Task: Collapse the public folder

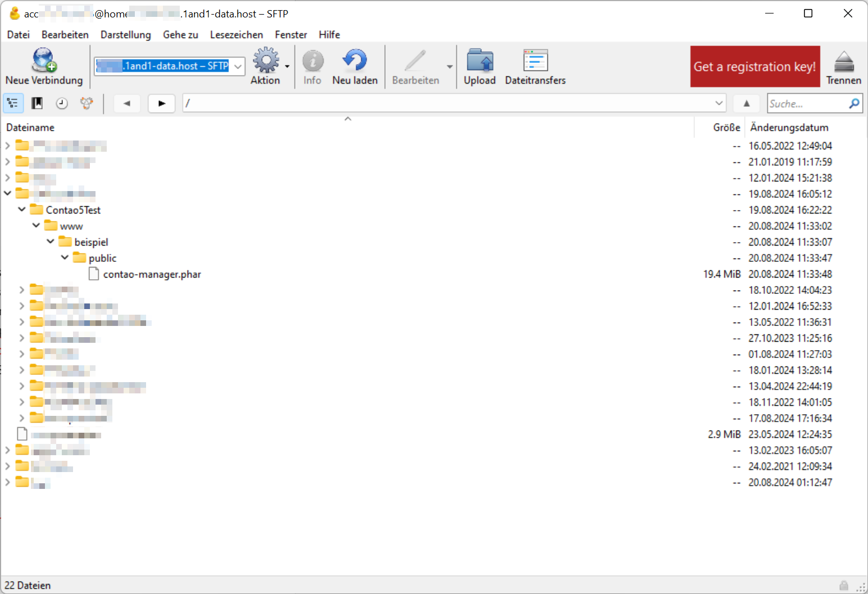Action: tap(65, 258)
